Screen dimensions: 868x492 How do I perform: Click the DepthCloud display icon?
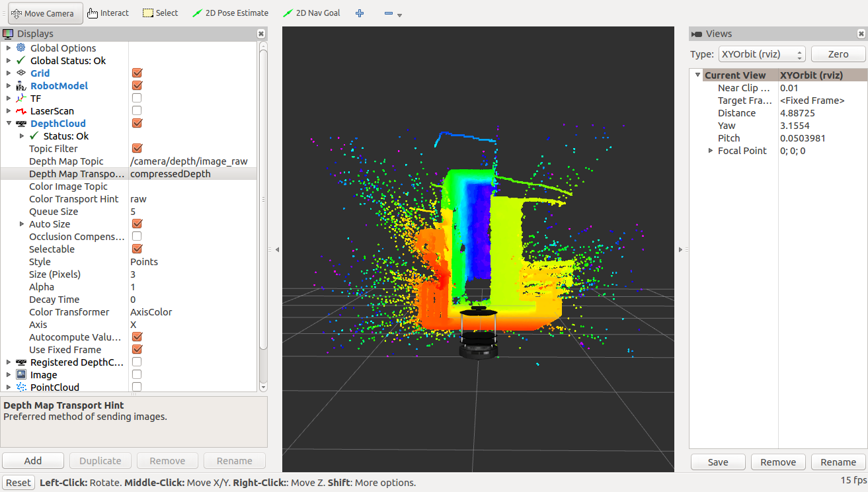(21, 123)
